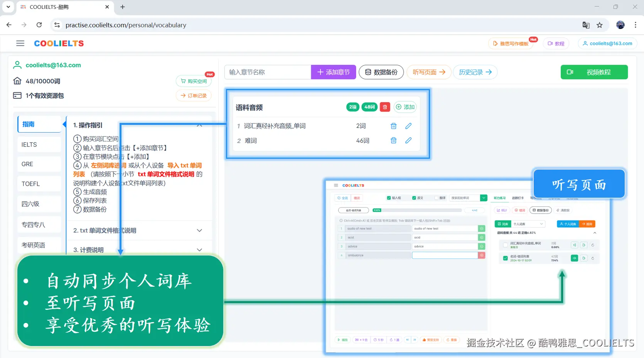Focus the 输入章节名称 input field

[268, 72]
